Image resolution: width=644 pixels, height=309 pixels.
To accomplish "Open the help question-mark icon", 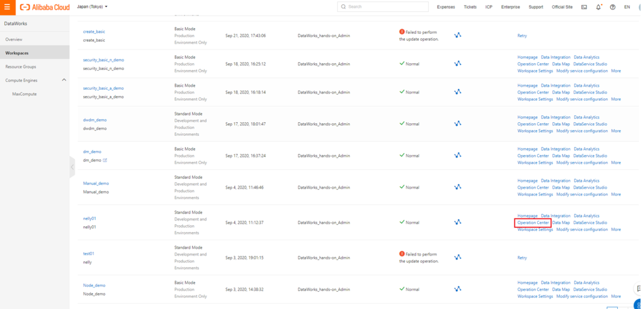I will point(612,7).
